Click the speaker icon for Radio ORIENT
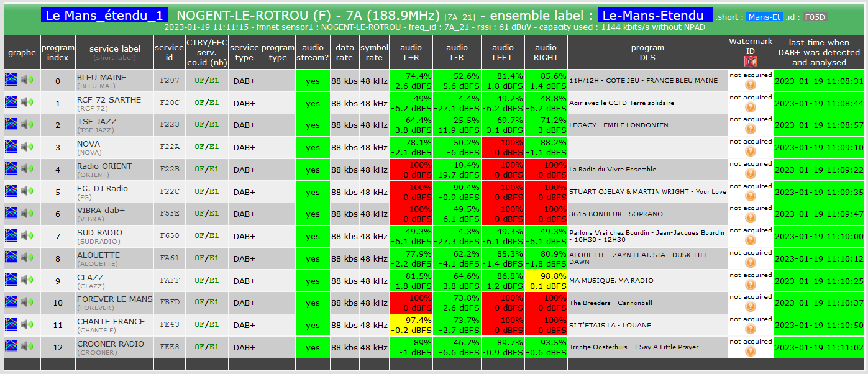 pyautogui.click(x=27, y=169)
